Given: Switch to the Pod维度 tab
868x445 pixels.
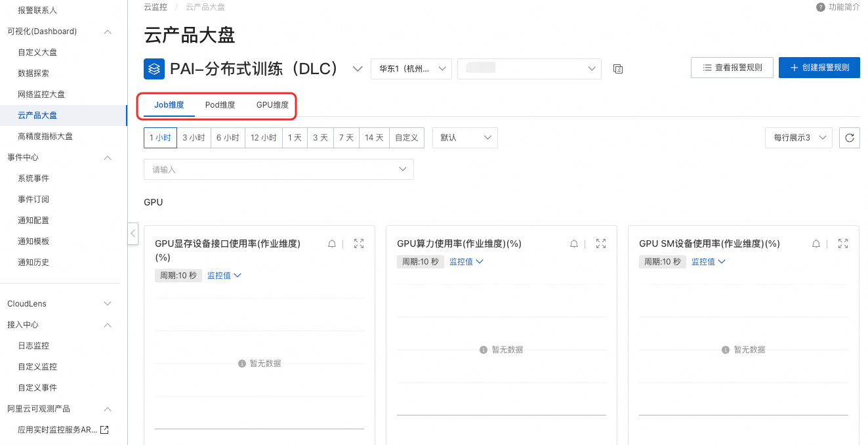Looking at the screenshot, I should point(220,105).
